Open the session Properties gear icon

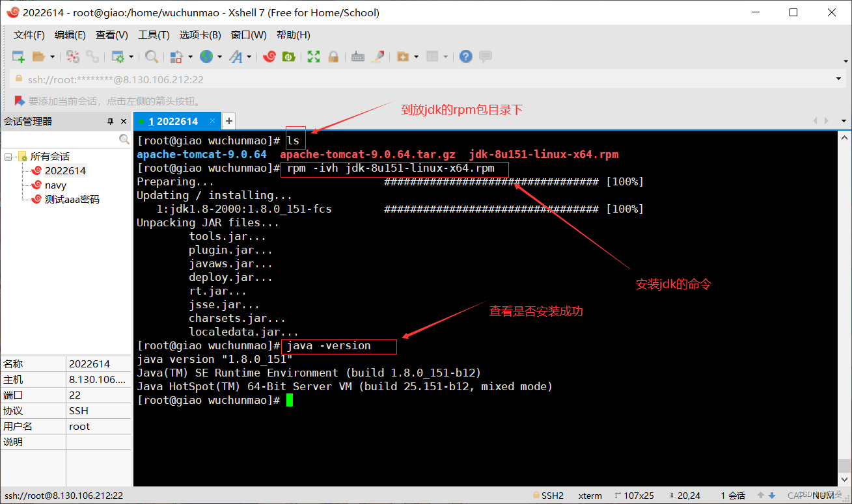pos(118,57)
